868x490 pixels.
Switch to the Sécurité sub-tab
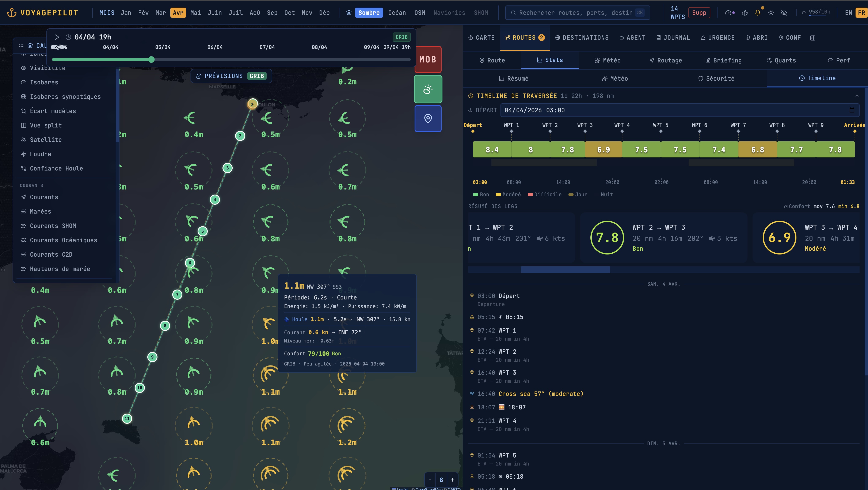(x=716, y=79)
